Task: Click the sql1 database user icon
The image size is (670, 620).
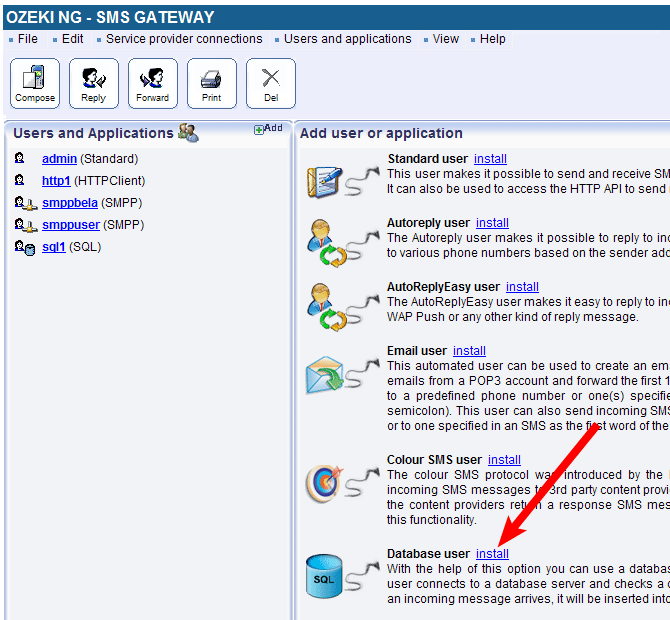Action: 25,248
